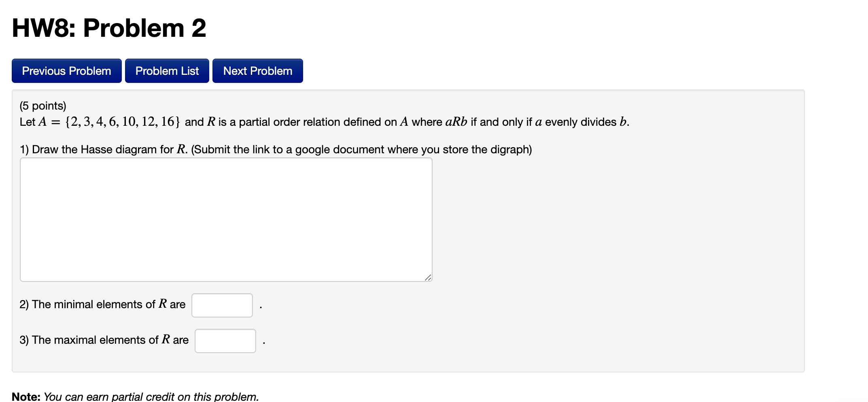Click the instruction to draw the Hasse diagram
Image resolution: width=868 pixels, height=402 pixels.
click(x=275, y=149)
